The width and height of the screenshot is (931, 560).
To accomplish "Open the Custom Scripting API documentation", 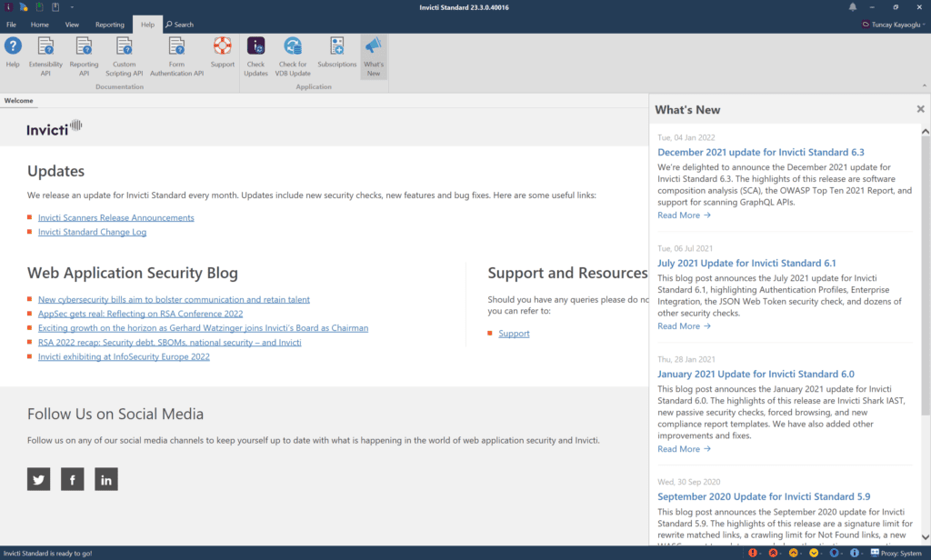I will 124,55.
